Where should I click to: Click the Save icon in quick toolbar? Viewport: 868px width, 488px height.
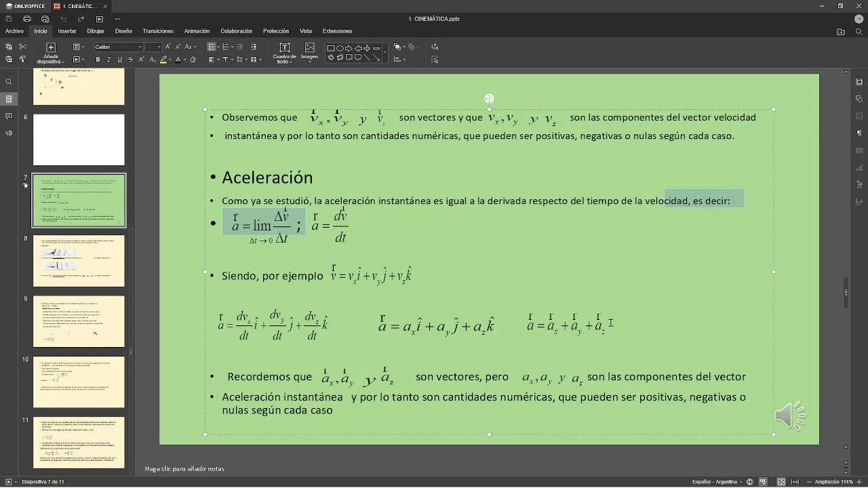(x=9, y=19)
